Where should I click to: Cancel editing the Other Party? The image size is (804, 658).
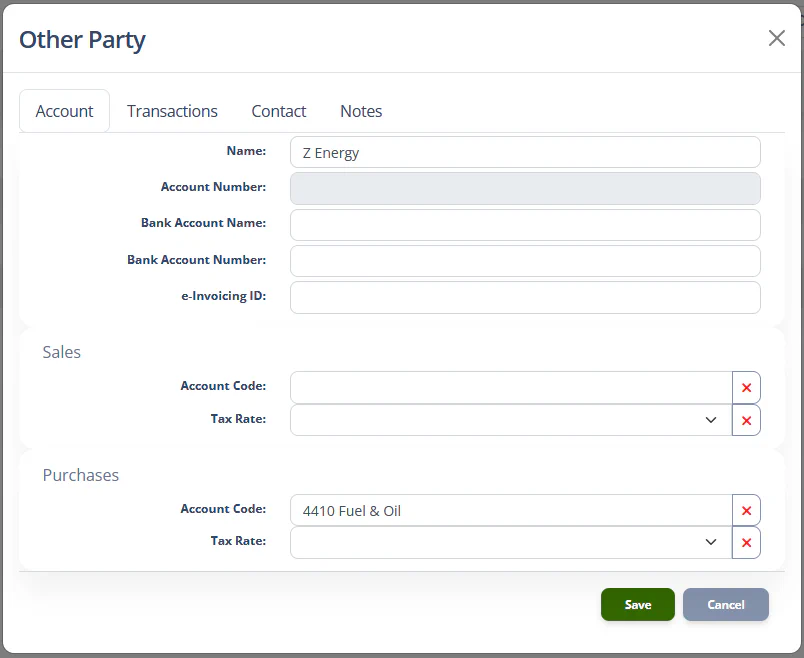(x=726, y=604)
